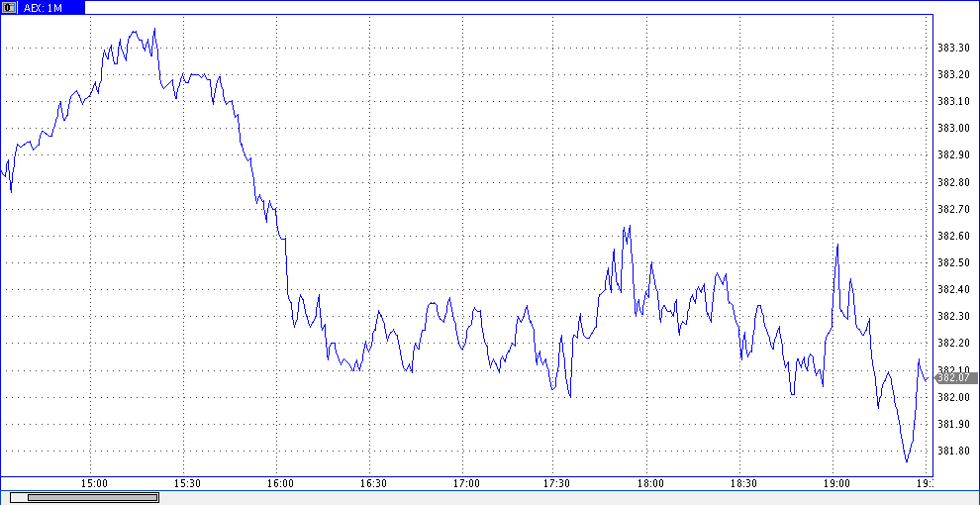The width and height of the screenshot is (980, 505).
Task: Click the 19:00 time axis label
Action: 836,484
